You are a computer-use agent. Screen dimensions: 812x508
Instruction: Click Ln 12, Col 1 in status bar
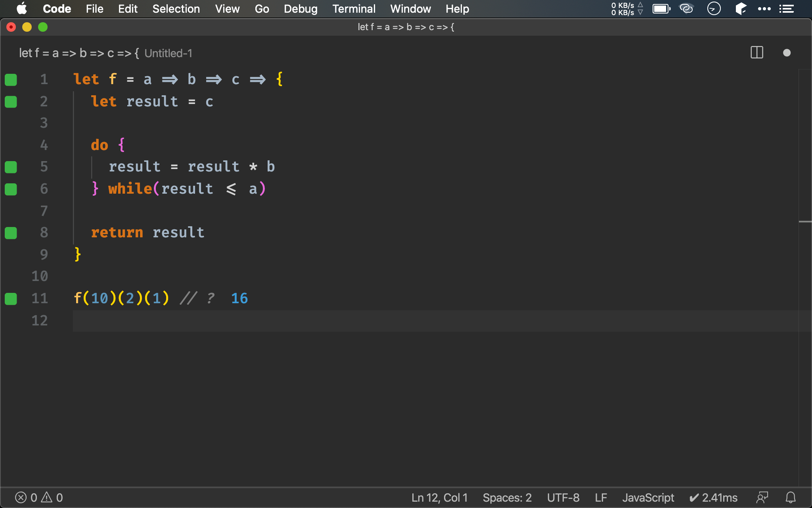(x=439, y=498)
